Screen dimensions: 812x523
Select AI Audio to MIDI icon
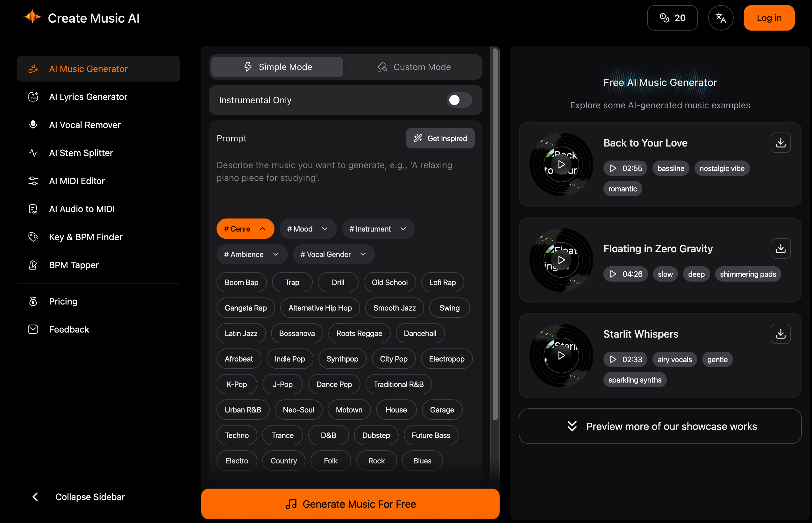click(x=32, y=209)
